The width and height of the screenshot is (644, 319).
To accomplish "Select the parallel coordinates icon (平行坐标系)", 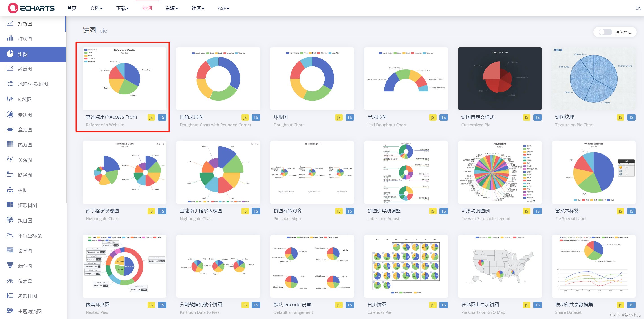I will click(x=10, y=235).
